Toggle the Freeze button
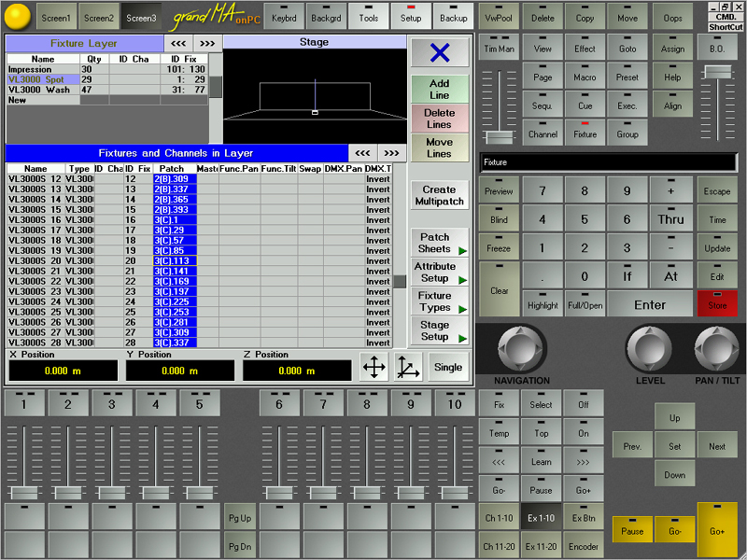747x560 pixels. coord(500,247)
